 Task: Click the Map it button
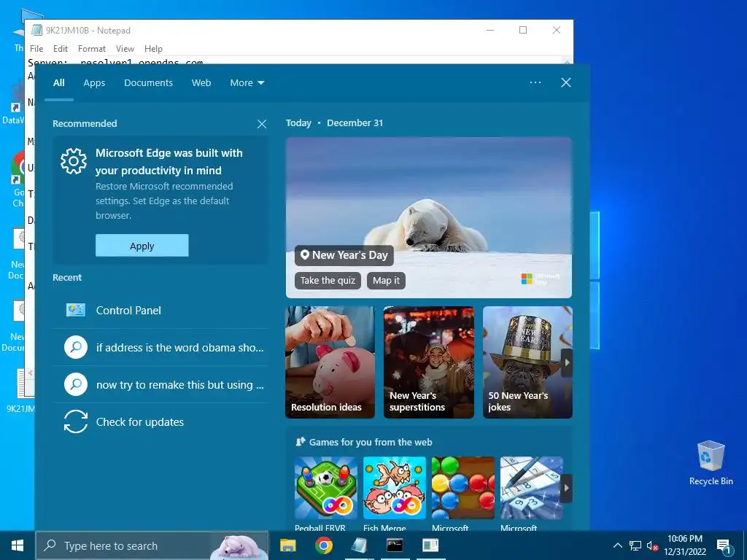[x=387, y=281]
